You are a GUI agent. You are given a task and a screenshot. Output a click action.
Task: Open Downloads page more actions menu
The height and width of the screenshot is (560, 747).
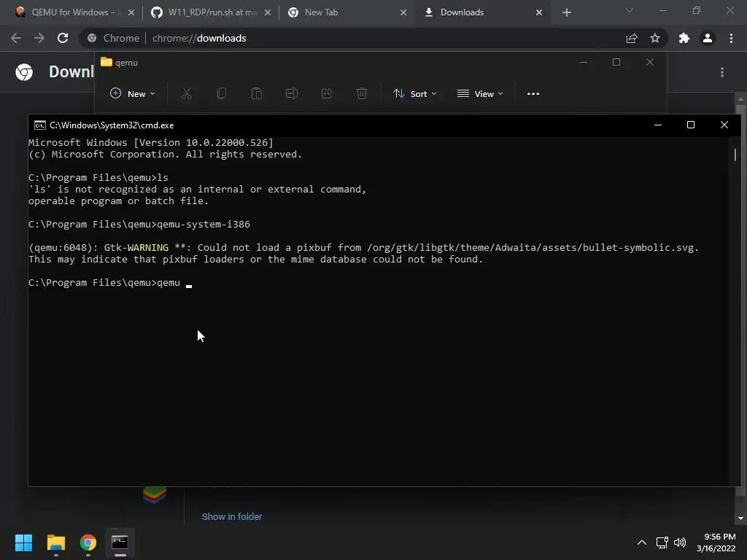(722, 72)
